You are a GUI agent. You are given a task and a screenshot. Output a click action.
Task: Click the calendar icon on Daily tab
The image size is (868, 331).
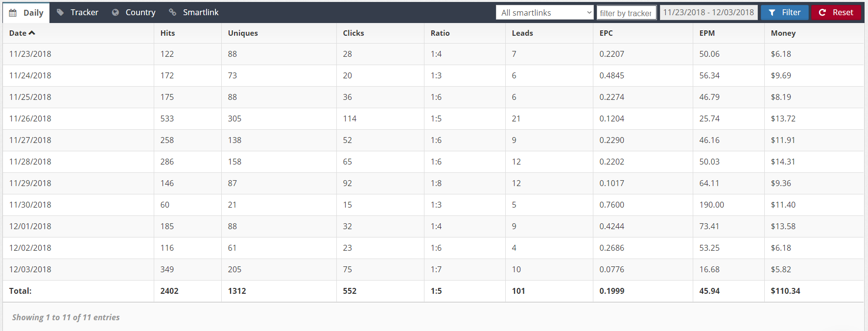[13, 13]
